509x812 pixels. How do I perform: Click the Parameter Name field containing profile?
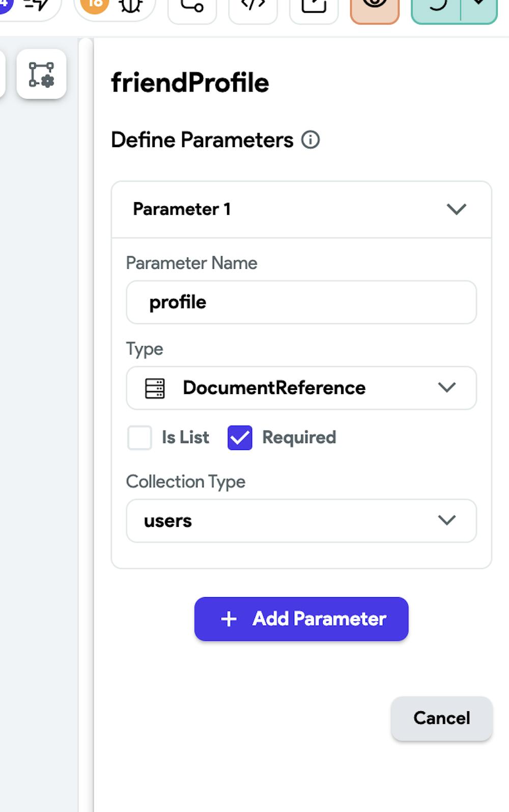pyautogui.click(x=301, y=302)
